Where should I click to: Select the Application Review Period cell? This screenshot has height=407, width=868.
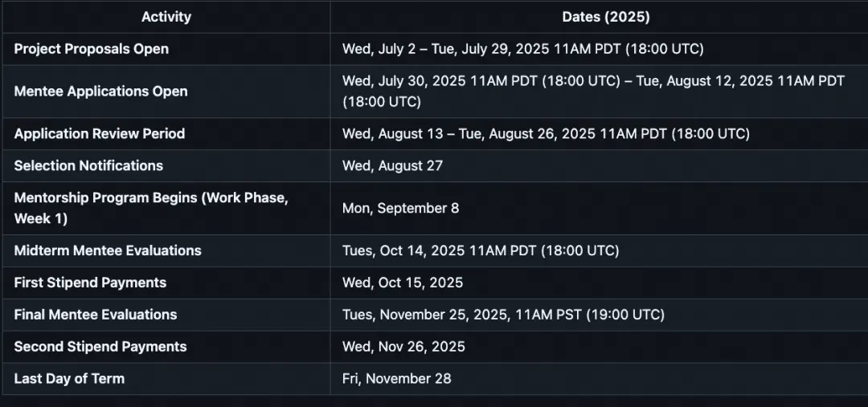click(x=100, y=134)
